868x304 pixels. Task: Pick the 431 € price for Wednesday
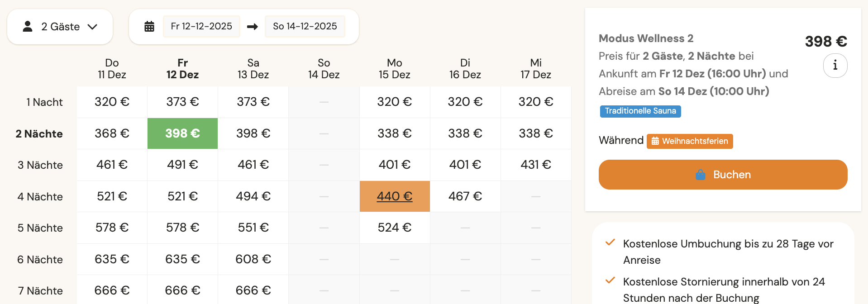click(x=535, y=165)
